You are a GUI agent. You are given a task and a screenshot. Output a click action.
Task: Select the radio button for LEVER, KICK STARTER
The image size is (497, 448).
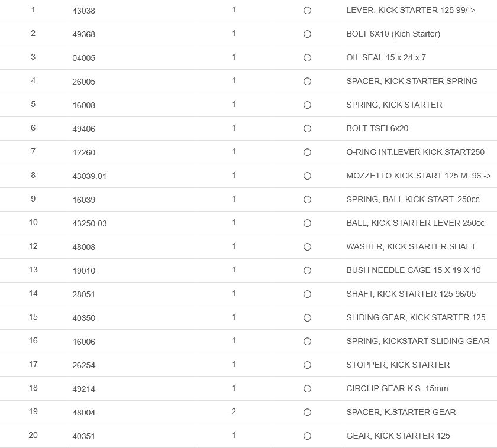point(307,11)
